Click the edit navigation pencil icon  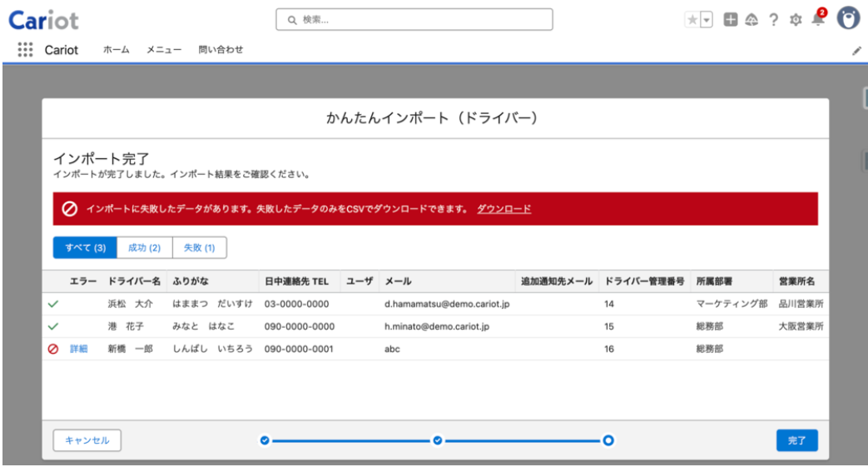(856, 51)
